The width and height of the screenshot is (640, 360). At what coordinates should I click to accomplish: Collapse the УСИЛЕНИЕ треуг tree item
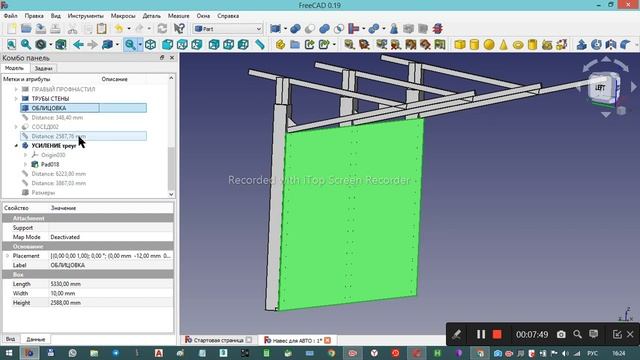(16, 146)
